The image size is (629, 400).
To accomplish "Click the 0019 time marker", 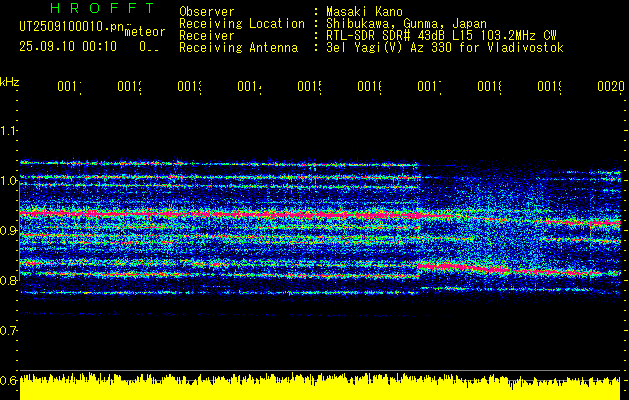I will pyautogui.click(x=549, y=86).
